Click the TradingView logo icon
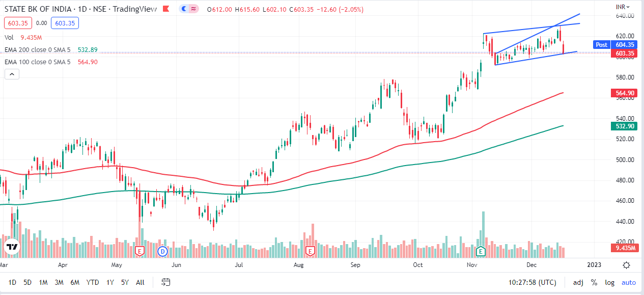Screen dimensions: 644x295 click(x=12, y=247)
